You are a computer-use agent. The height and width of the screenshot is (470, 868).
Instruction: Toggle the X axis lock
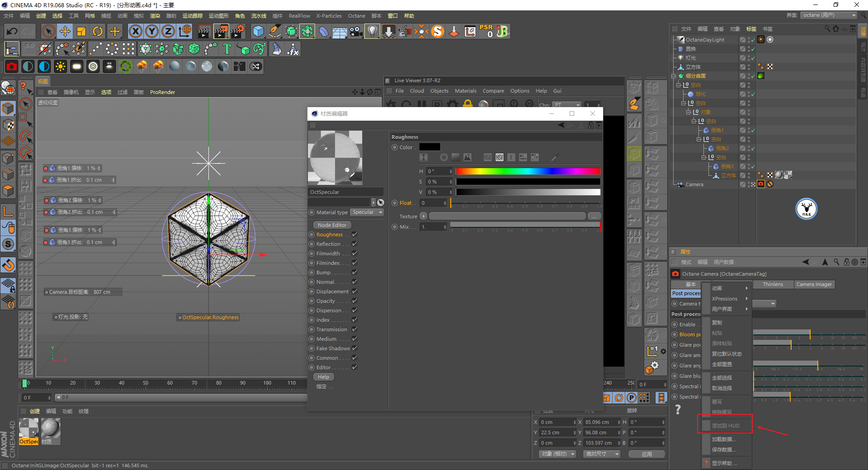(x=136, y=31)
